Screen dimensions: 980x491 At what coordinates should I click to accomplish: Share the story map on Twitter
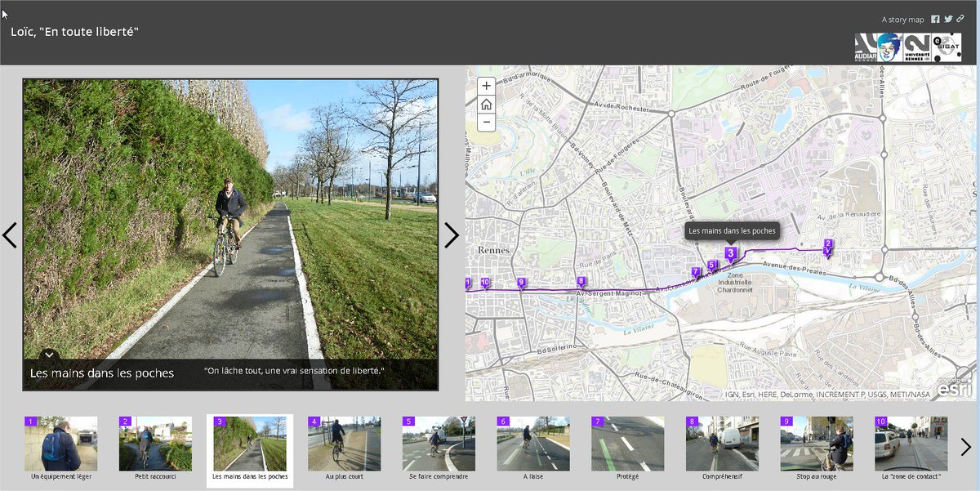tap(947, 19)
